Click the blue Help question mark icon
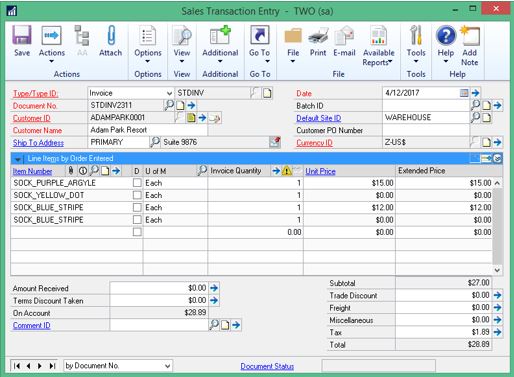Viewport: 514px width, 377px height. pyautogui.click(x=446, y=35)
